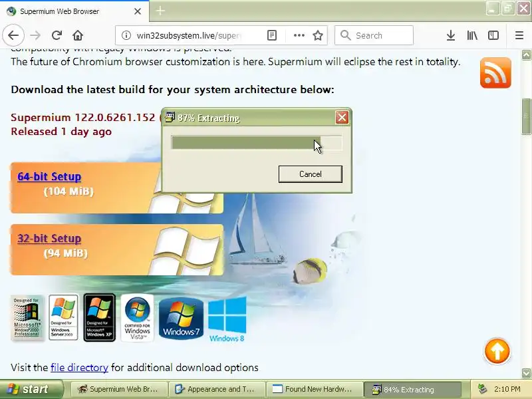Click the Windows 2000 Professional badge
This screenshot has height=399, width=532.
tap(27, 318)
